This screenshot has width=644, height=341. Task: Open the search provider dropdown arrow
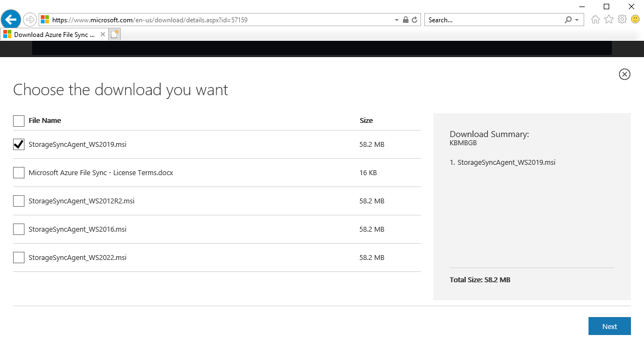click(578, 20)
